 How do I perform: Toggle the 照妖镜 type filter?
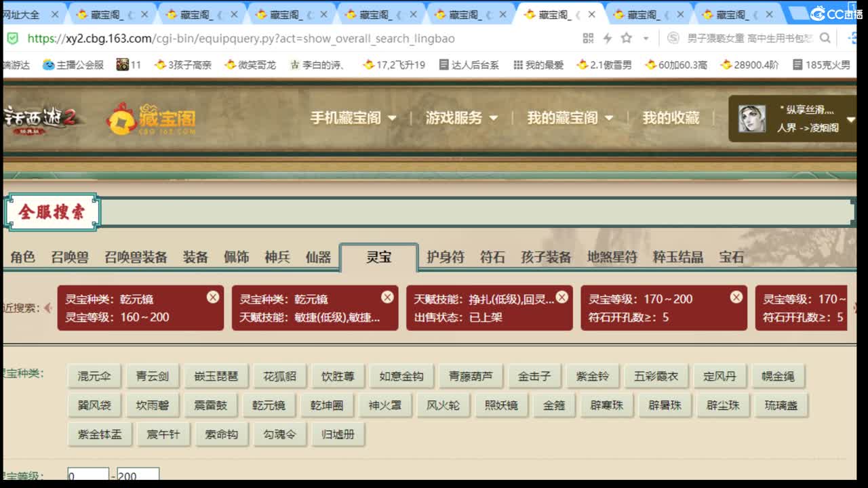pyautogui.click(x=501, y=405)
